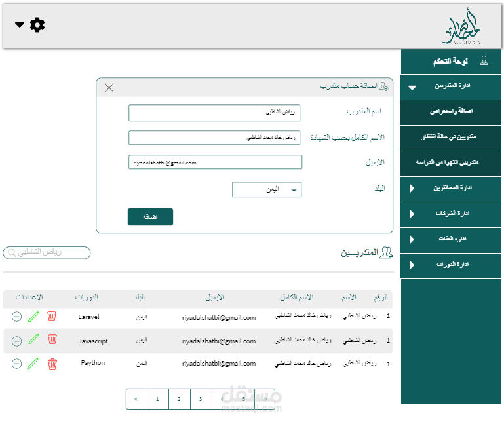Image resolution: width=504 pixels, height=422 pixels.
Task: Click the add-user icon in dialog title
Action: (384, 86)
